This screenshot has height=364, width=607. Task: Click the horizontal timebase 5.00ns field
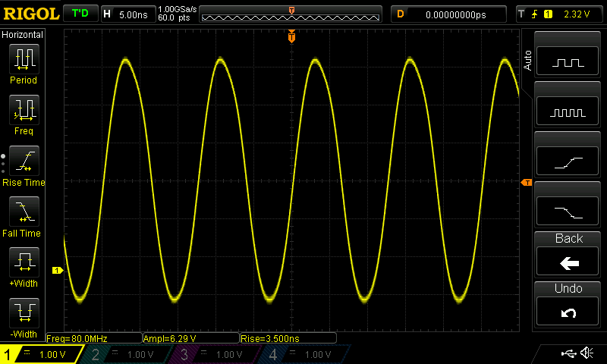tap(128, 14)
